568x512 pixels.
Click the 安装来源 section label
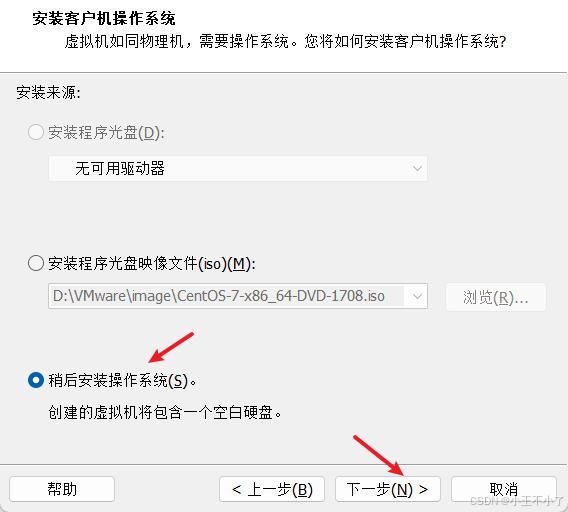coord(49,92)
